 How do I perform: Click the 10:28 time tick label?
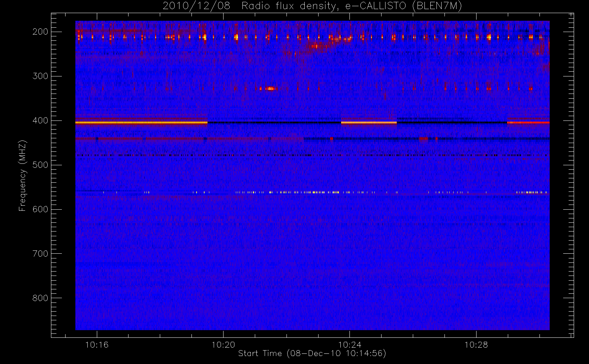[476, 345]
